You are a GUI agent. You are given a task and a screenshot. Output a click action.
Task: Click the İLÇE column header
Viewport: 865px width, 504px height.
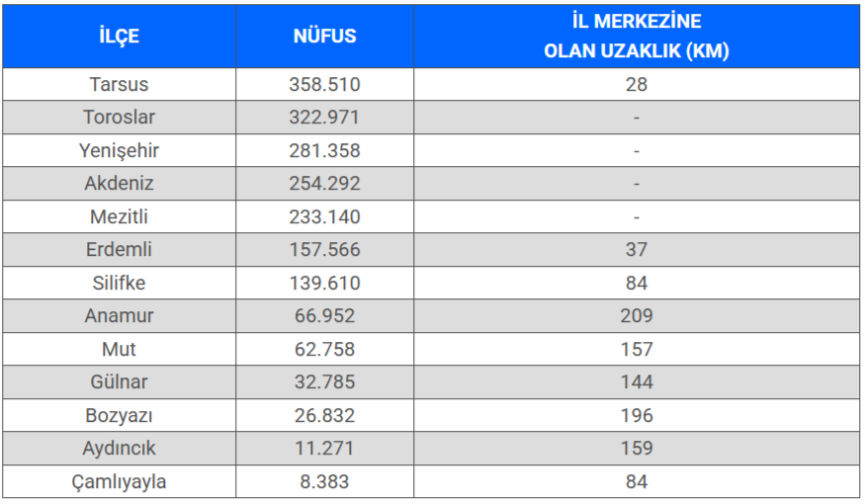point(120,37)
